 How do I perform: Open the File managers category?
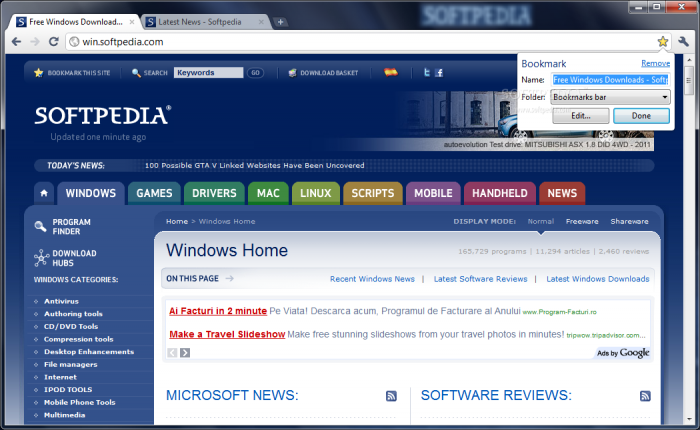pyautogui.click(x=71, y=364)
